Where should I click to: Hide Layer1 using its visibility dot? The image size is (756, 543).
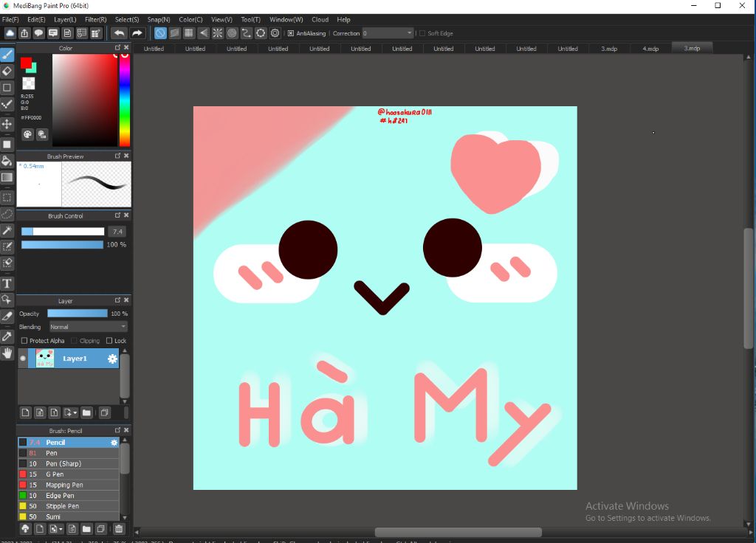pyautogui.click(x=23, y=359)
